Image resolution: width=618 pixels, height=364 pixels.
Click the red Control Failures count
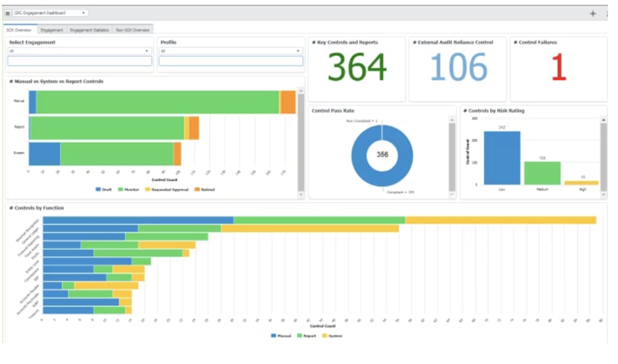[x=558, y=67]
